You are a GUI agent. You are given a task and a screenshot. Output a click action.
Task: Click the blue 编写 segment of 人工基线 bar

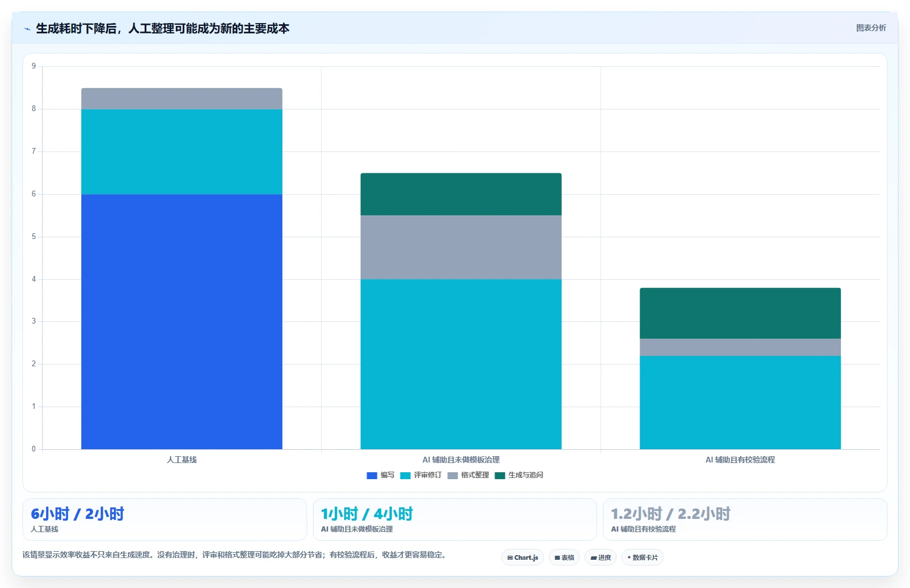(182, 321)
